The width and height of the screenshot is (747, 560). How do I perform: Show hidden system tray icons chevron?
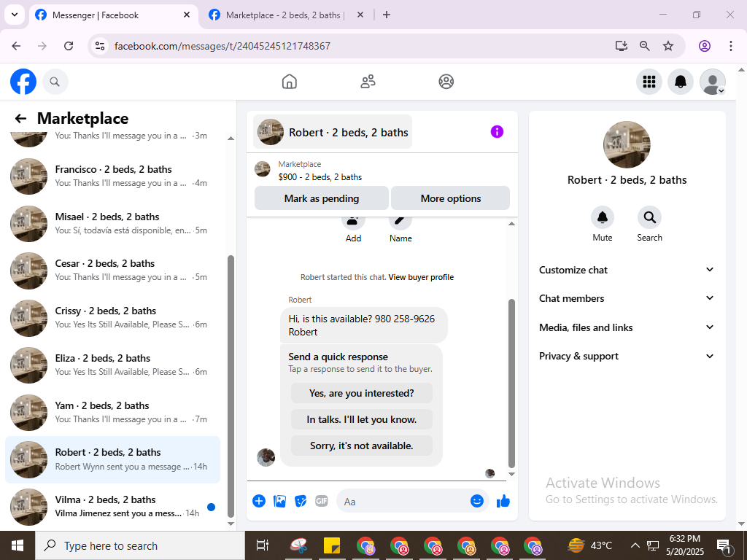click(635, 545)
